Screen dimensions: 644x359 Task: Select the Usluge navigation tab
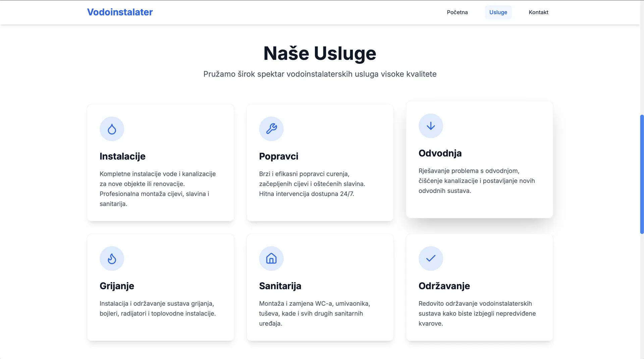click(498, 12)
